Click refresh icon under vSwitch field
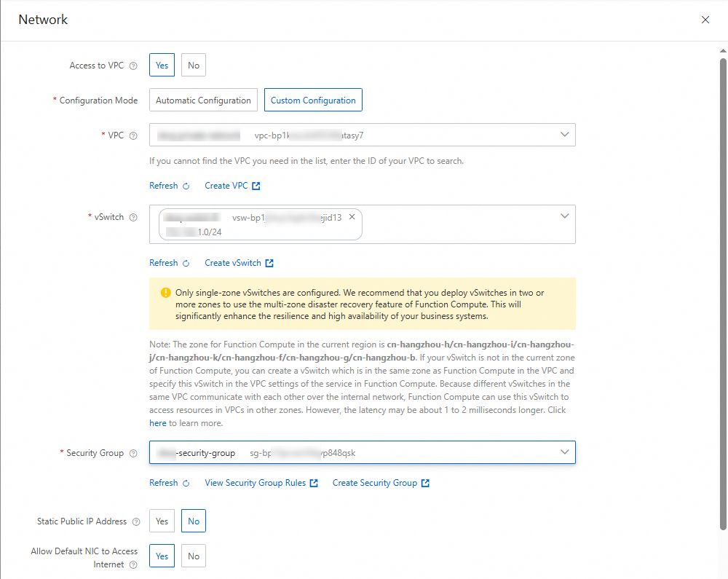The height and width of the screenshot is (579, 728). click(x=186, y=263)
